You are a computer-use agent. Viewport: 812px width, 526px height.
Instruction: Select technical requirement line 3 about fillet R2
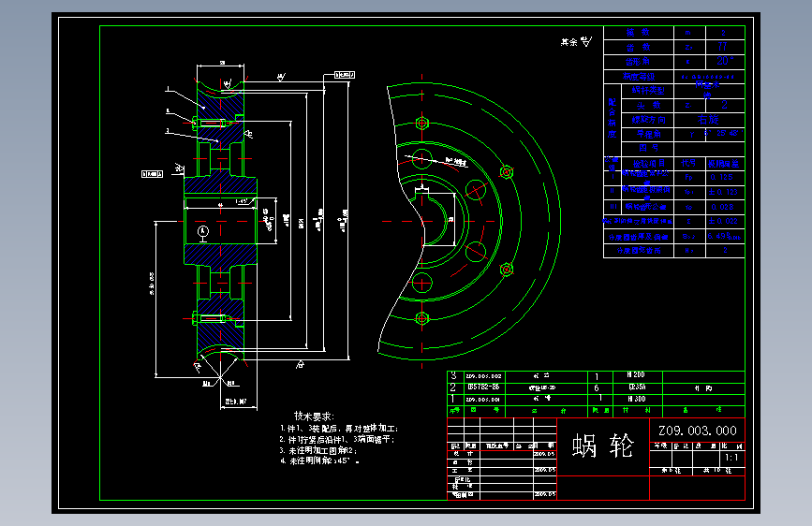coord(318,450)
